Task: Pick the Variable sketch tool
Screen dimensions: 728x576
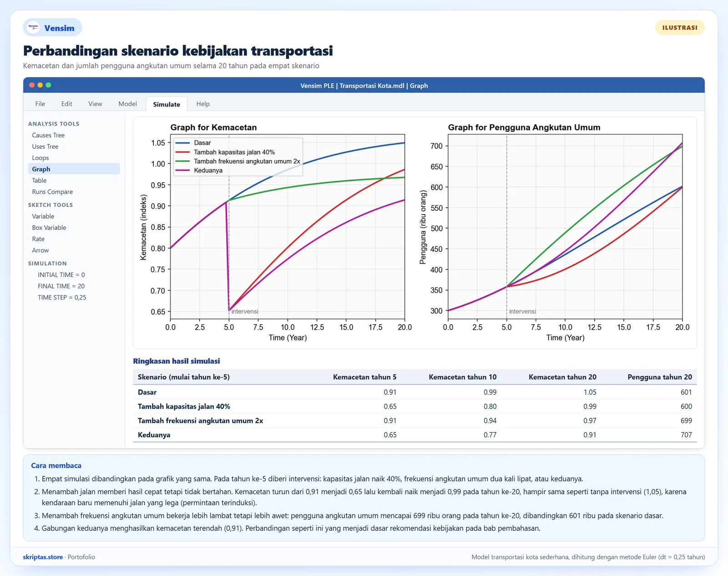Action: [x=43, y=216]
